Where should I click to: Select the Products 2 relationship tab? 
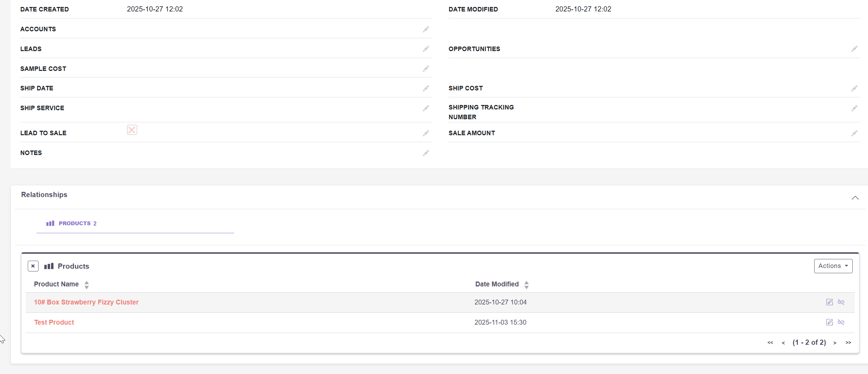(72, 223)
